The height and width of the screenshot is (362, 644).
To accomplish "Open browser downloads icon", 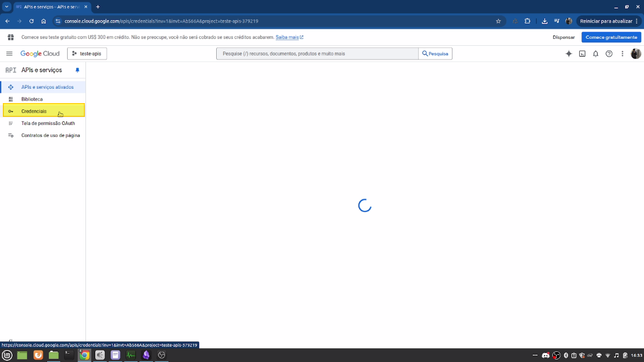I will (545, 21).
